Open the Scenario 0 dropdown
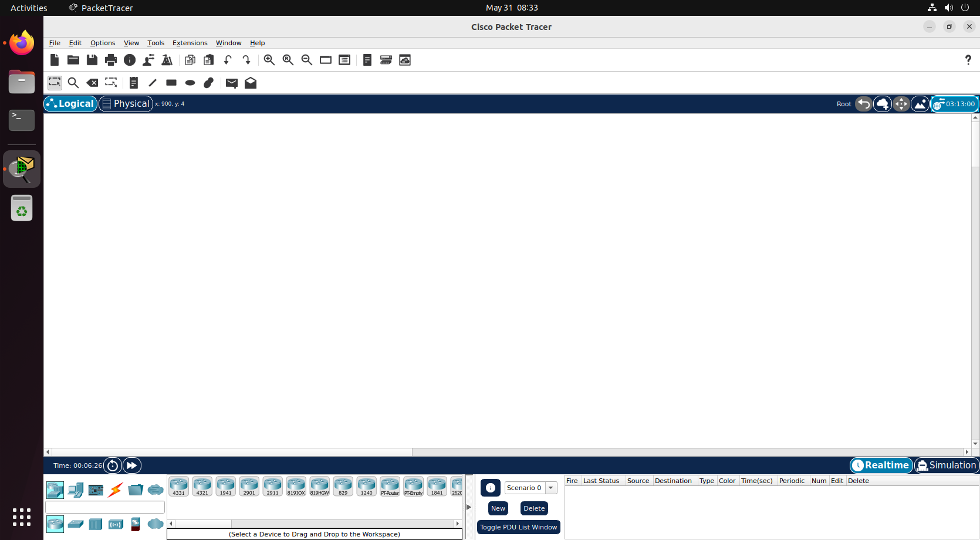 pos(530,488)
